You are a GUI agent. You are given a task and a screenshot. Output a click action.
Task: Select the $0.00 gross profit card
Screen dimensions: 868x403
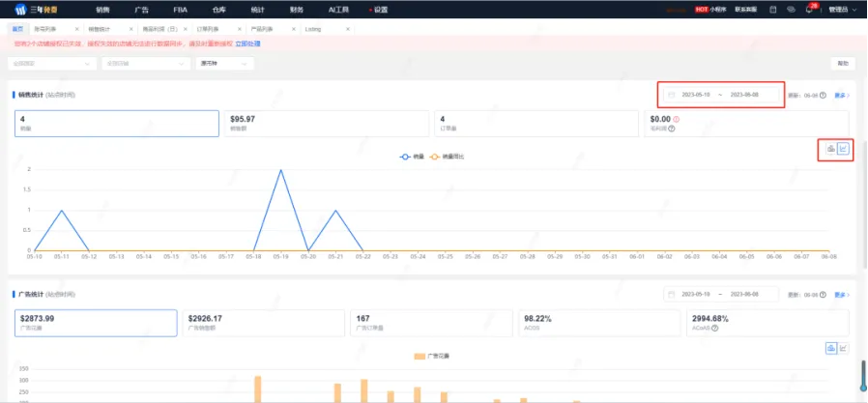coord(746,124)
